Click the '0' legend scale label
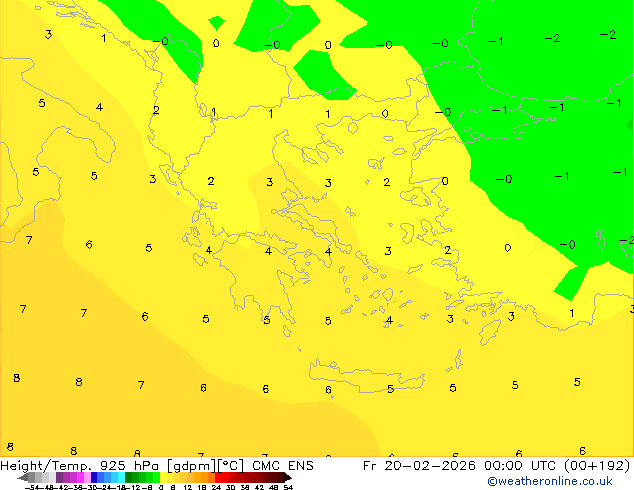Screen dimensions: 634x490 click(x=161, y=488)
